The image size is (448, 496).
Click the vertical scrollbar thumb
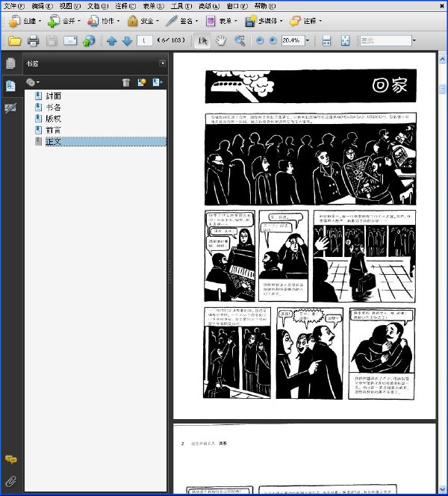tap(442, 89)
